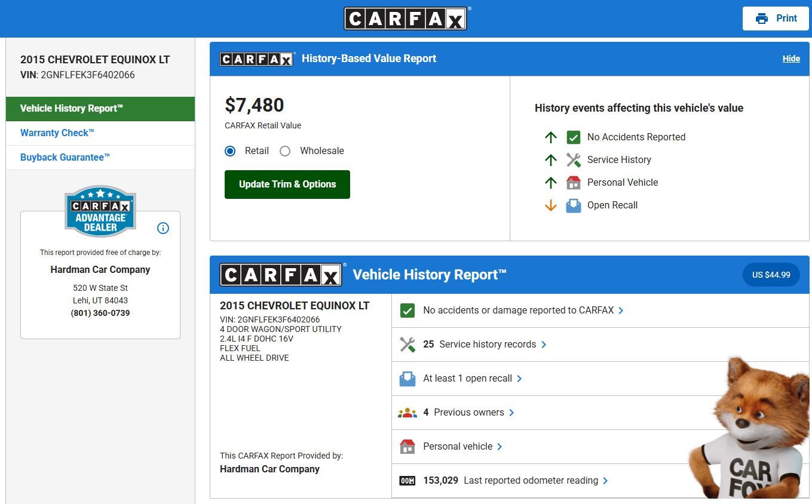Click the previous owners people icon

(x=407, y=413)
